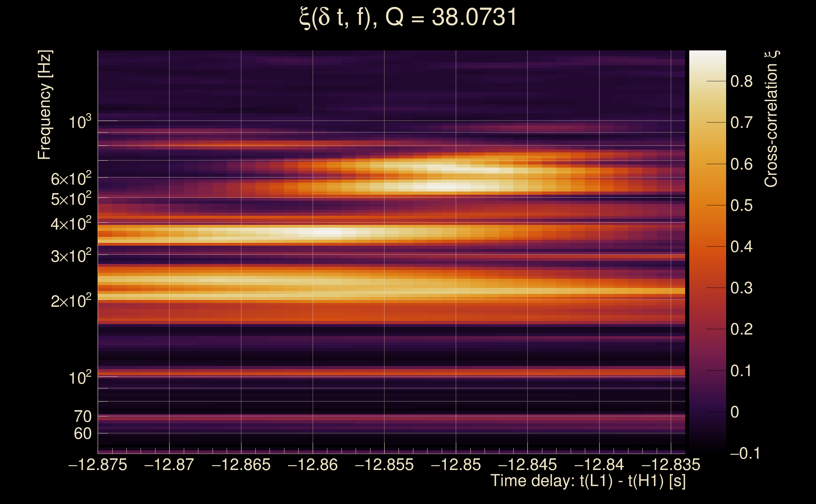Screen dimensions: 816x504
Task: Click the 0 tick label on the colorbar
Action: click(x=735, y=412)
